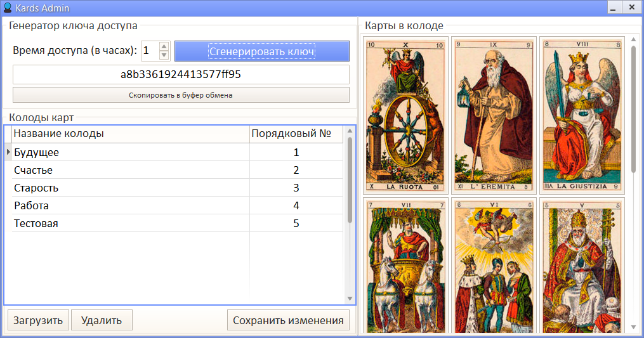
Task: Select the Старость deck row
Action: click(178, 188)
